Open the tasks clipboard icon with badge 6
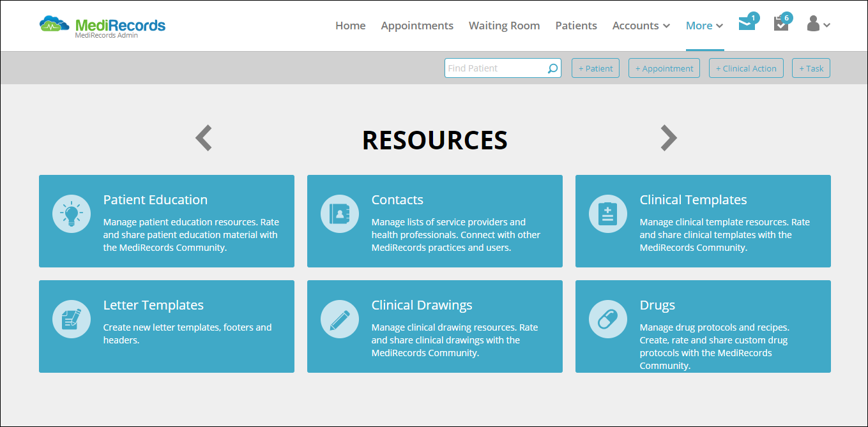 point(780,24)
